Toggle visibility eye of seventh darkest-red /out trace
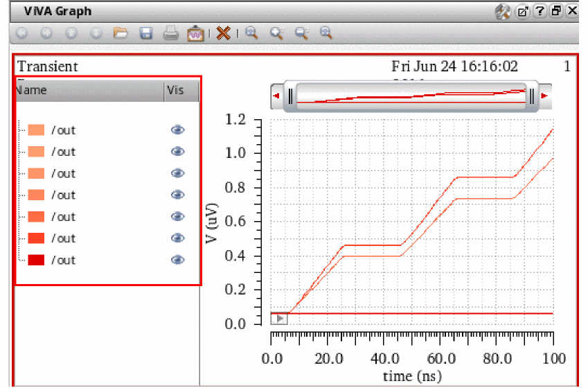Screen dimensions: 588x388 coord(177,260)
